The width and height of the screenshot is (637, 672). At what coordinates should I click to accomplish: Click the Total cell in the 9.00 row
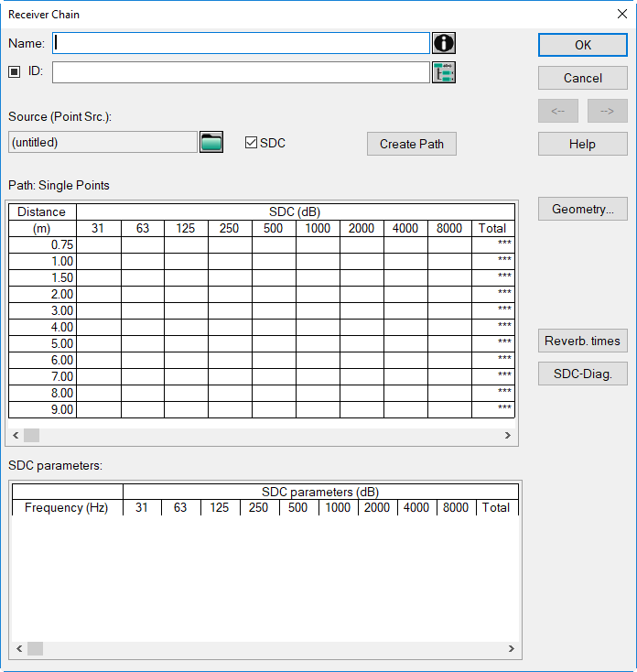click(493, 410)
